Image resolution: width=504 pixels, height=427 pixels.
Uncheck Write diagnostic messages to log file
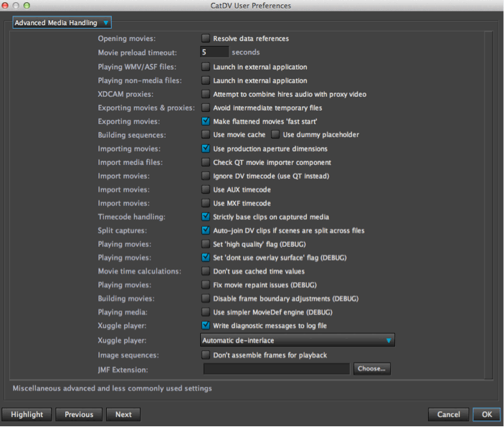click(206, 326)
